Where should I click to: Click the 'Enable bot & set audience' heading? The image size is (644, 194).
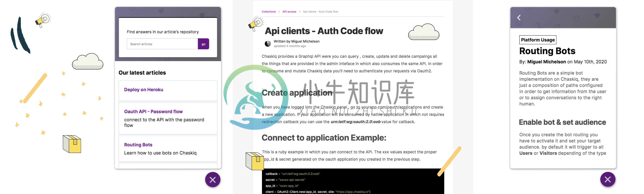[x=562, y=122]
